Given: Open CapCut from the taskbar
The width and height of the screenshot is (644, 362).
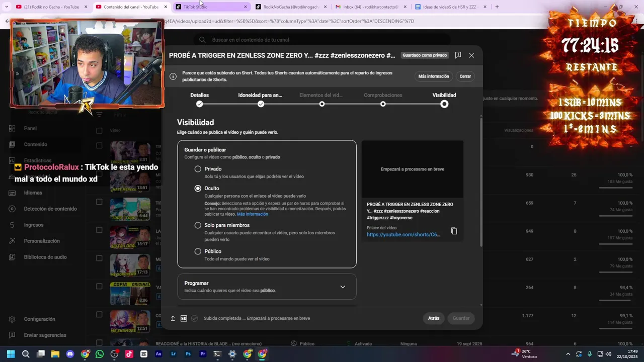Looking at the screenshot, I should coord(144,354).
